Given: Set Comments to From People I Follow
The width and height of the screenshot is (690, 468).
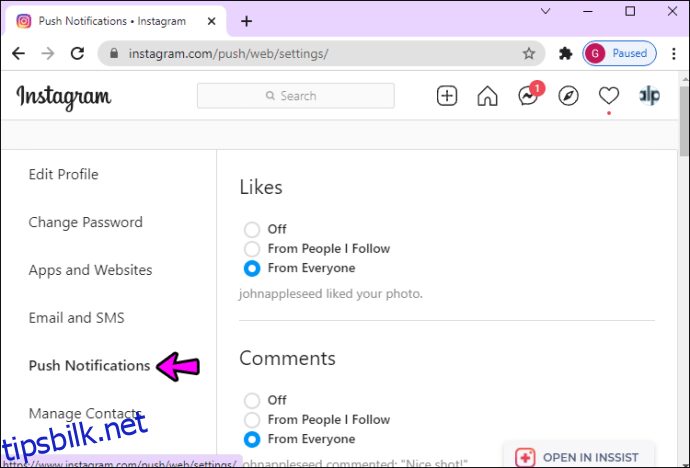Looking at the screenshot, I should (x=252, y=420).
